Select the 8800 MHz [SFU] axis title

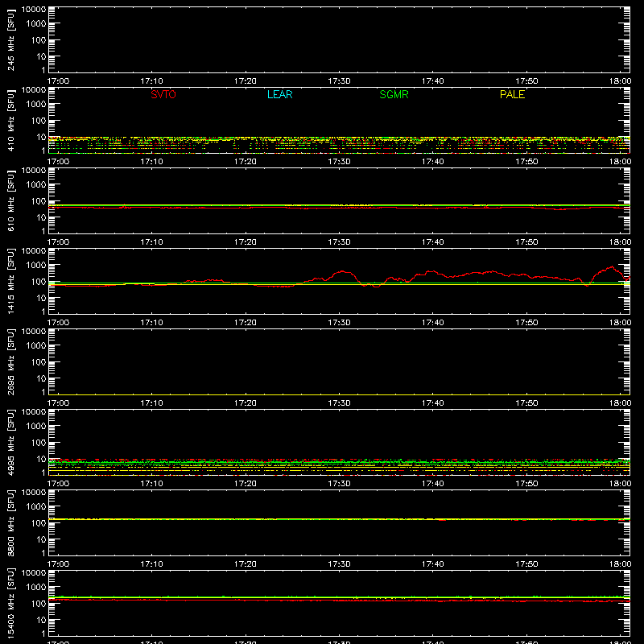tap(11, 523)
